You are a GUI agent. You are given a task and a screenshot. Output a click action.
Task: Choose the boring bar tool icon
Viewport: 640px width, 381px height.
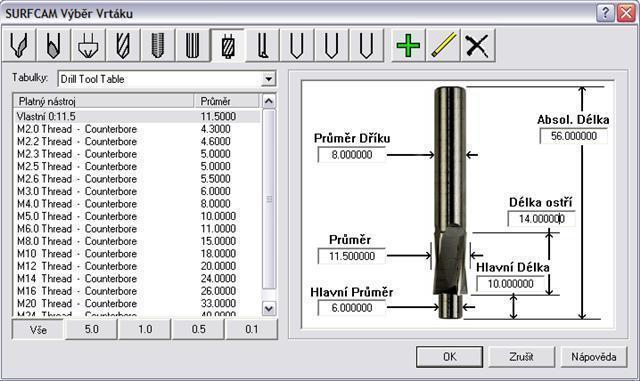(x=262, y=45)
